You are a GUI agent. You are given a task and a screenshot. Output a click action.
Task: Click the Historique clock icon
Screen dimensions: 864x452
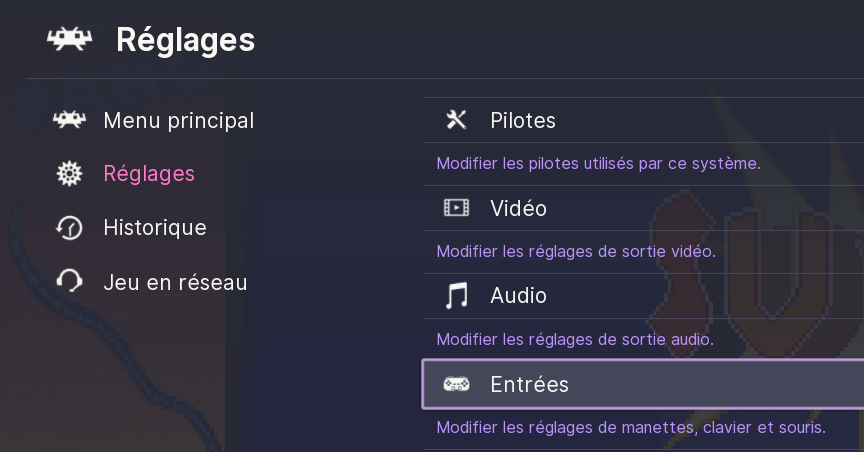pyautogui.click(x=69, y=228)
